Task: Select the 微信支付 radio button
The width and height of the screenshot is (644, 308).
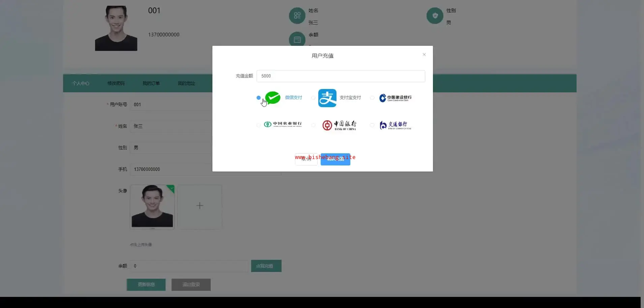Action: click(259, 98)
